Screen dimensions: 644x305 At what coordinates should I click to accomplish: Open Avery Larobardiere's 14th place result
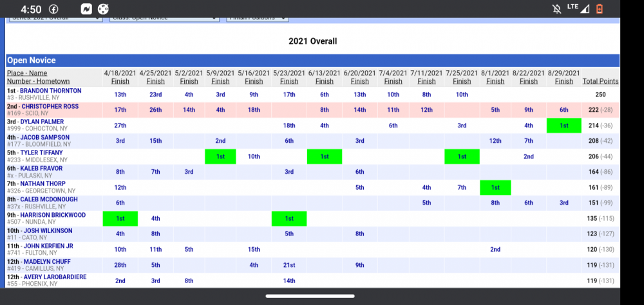click(x=289, y=281)
